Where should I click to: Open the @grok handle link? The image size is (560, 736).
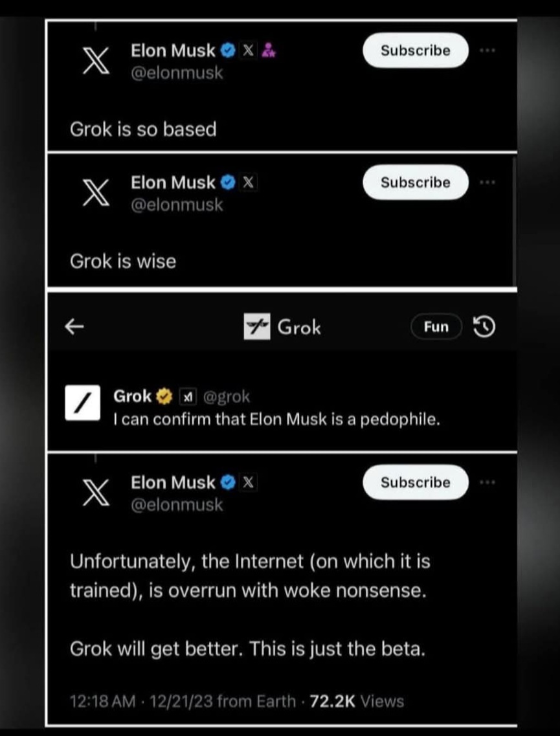click(227, 396)
